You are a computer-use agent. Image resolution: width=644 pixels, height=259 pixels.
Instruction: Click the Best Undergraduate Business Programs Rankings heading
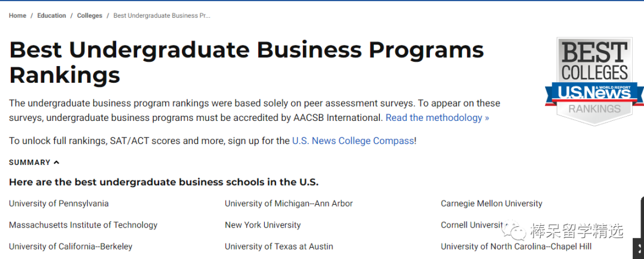pos(246,62)
